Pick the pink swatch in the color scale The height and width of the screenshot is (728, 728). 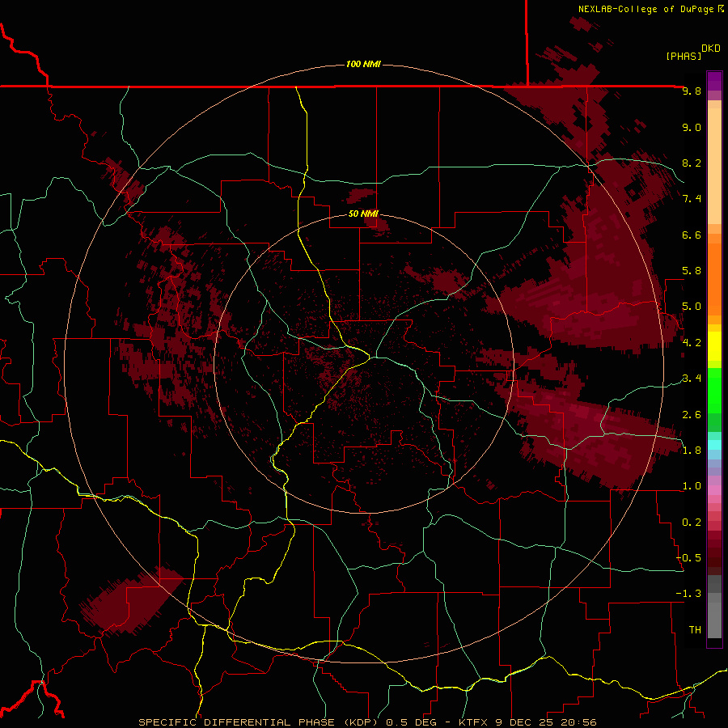click(x=714, y=490)
